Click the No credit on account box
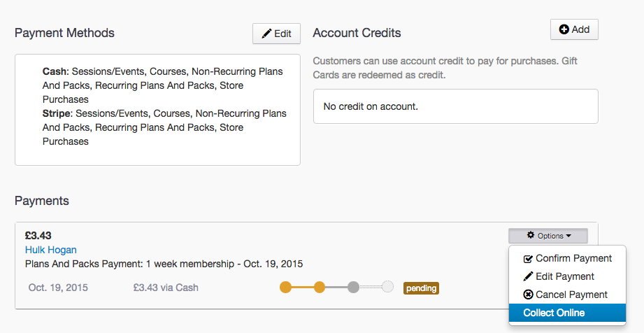The width and height of the screenshot is (644, 333). tap(455, 106)
